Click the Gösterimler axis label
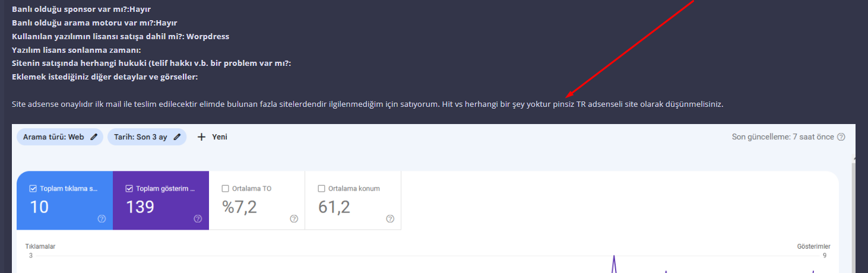 [x=814, y=246]
